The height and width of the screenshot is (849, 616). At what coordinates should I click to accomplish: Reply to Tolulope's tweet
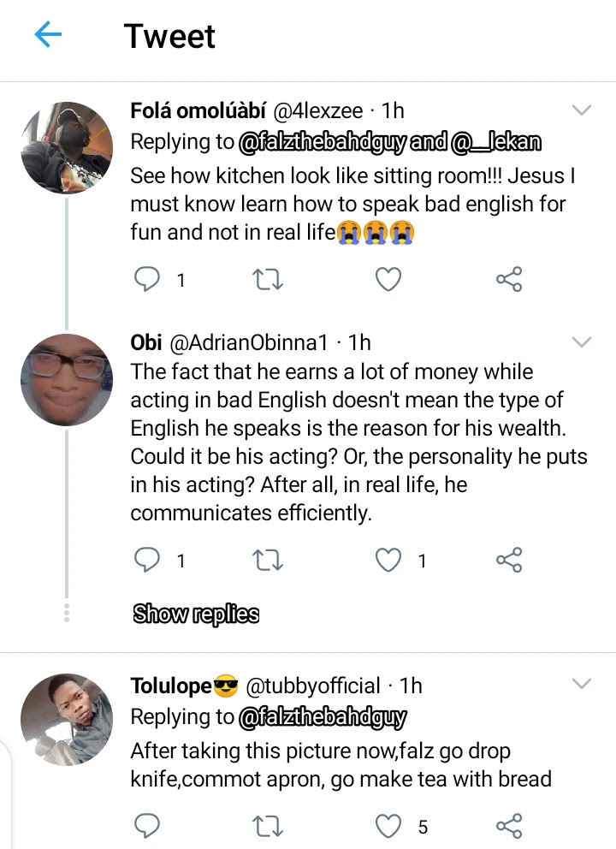[x=149, y=826]
